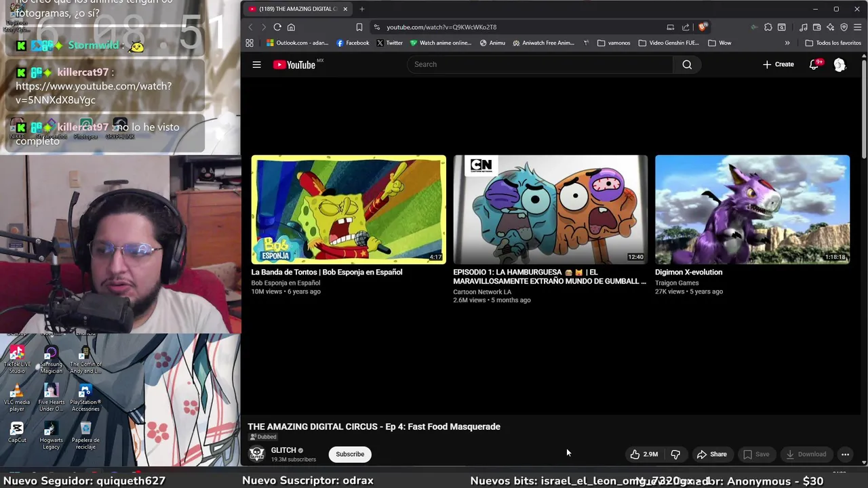This screenshot has height=488, width=868.
Task: Open the browser extensions puzzle icon
Action: (768, 27)
